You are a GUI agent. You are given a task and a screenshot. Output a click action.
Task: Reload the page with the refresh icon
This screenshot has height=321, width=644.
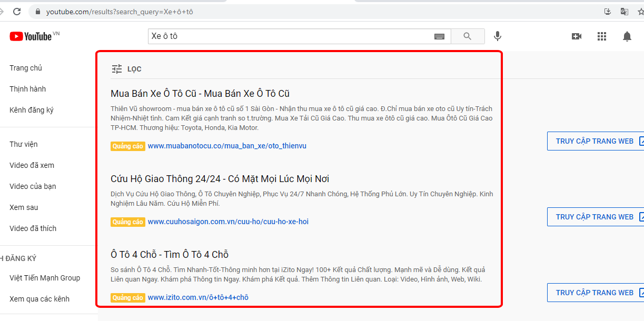tap(17, 11)
